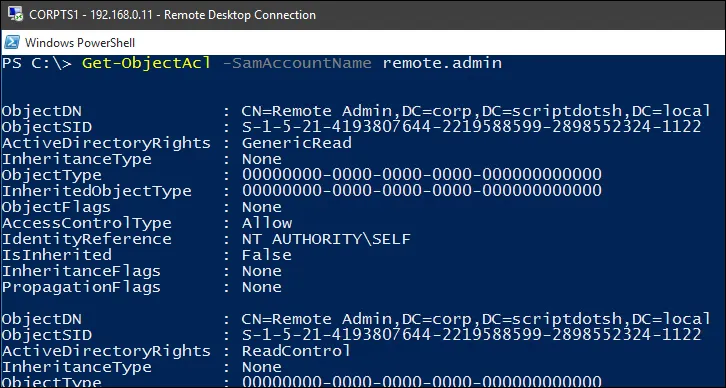Click the PropagationFlags None value
Screen dimensions: 726x388
click(x=262, y=287)
